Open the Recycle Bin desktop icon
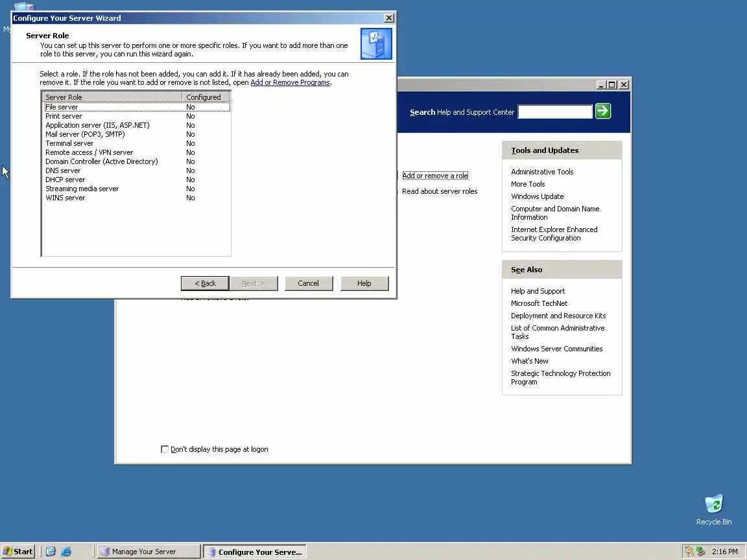Image resolution: width=747 pixels, height=560 pixels. tap(713, 510)
